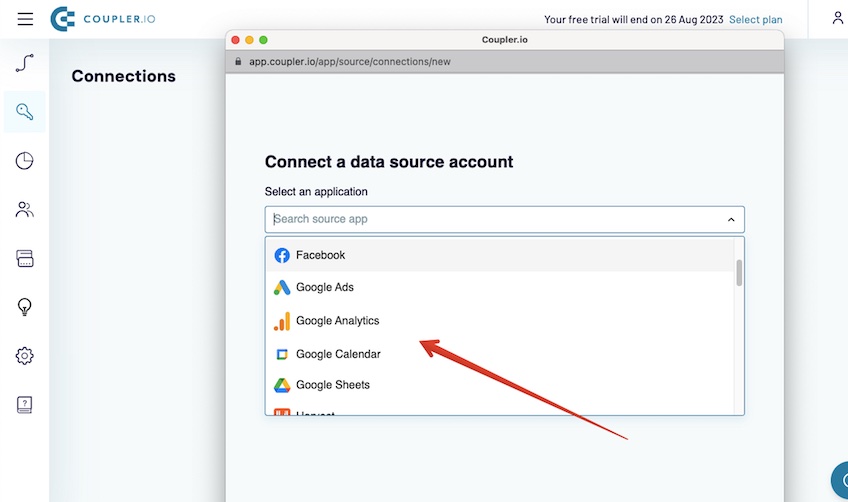Open the chat support bubble

click(x=840, y=480)
